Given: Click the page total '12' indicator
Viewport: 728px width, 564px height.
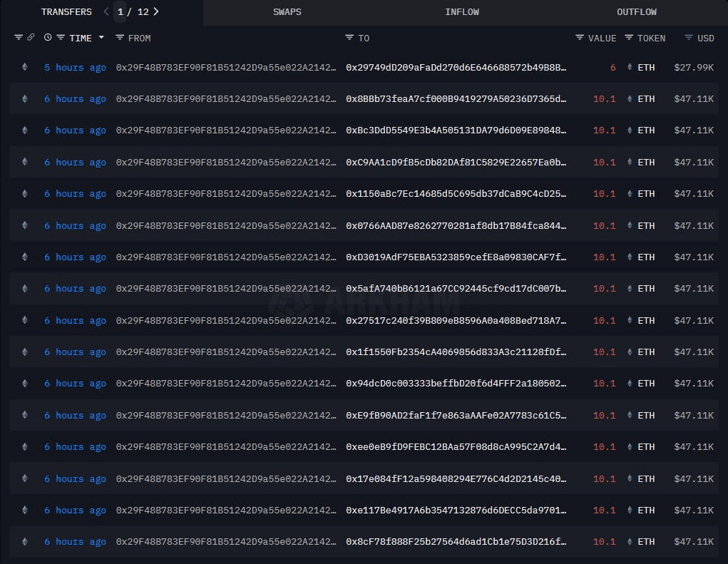Looking at the screenshot, I should (143, 12).
